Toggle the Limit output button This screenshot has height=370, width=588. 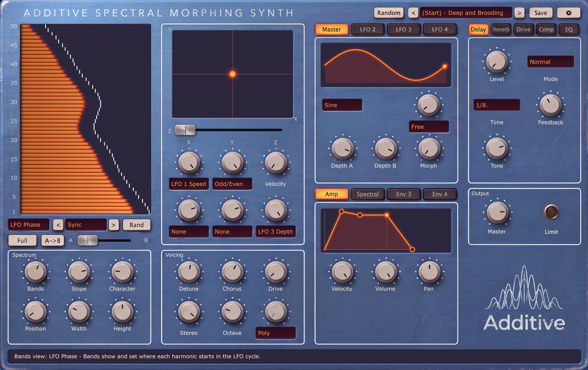pos(551,212)
